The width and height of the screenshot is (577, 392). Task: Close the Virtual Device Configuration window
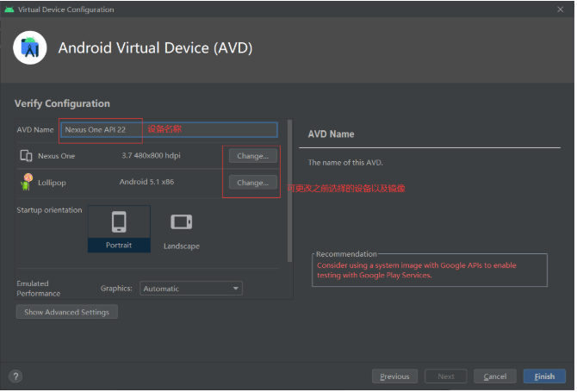[x=560, y=9]
